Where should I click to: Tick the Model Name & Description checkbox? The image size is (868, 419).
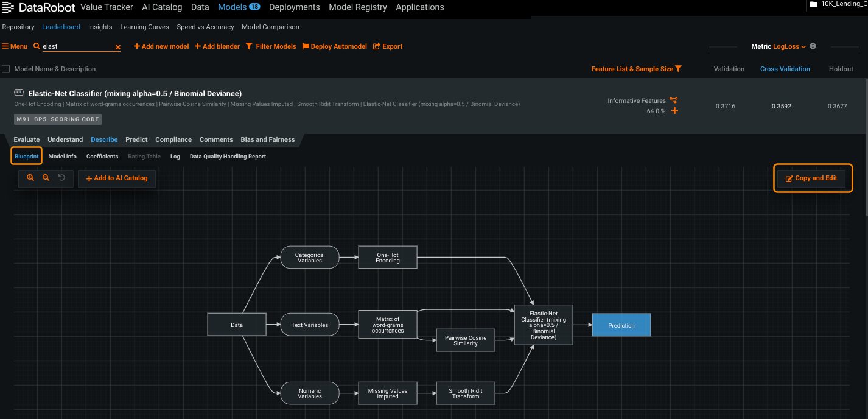[x=6, y=69]
